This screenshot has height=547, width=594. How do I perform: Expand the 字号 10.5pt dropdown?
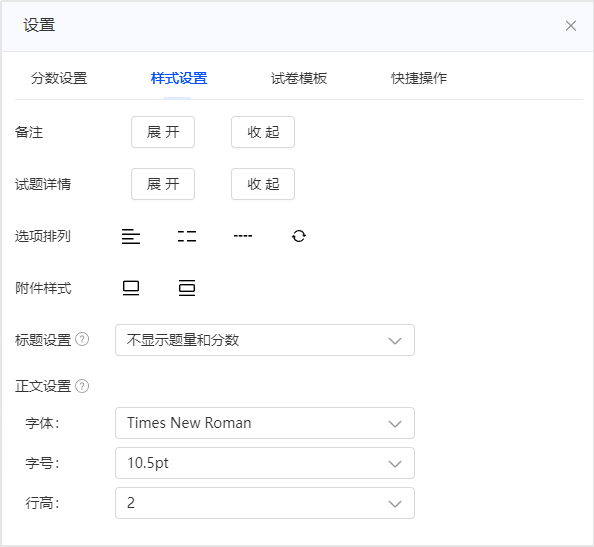[265, 463]
